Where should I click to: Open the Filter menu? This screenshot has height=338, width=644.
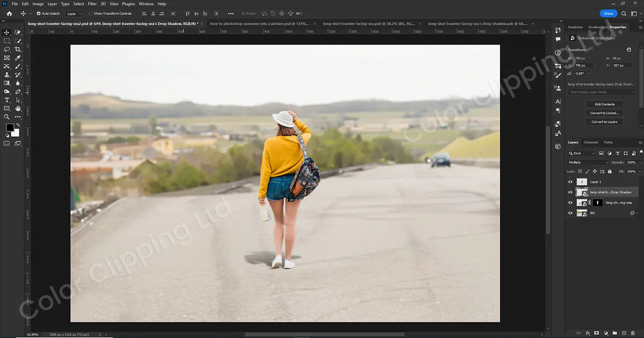(92, 4)
